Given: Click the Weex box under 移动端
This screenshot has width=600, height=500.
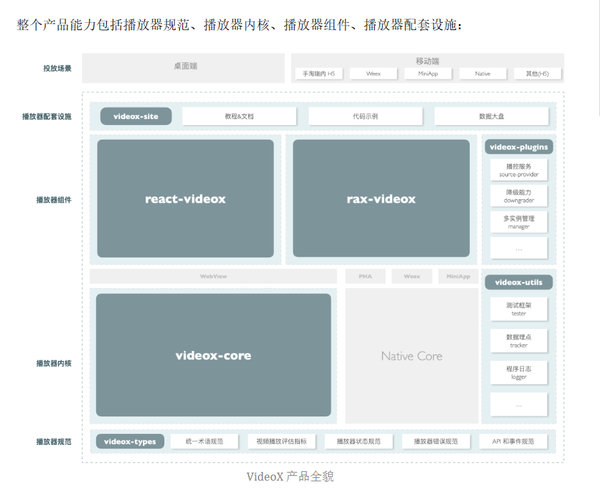Looking at the screenshot, I should coord(373,73).
